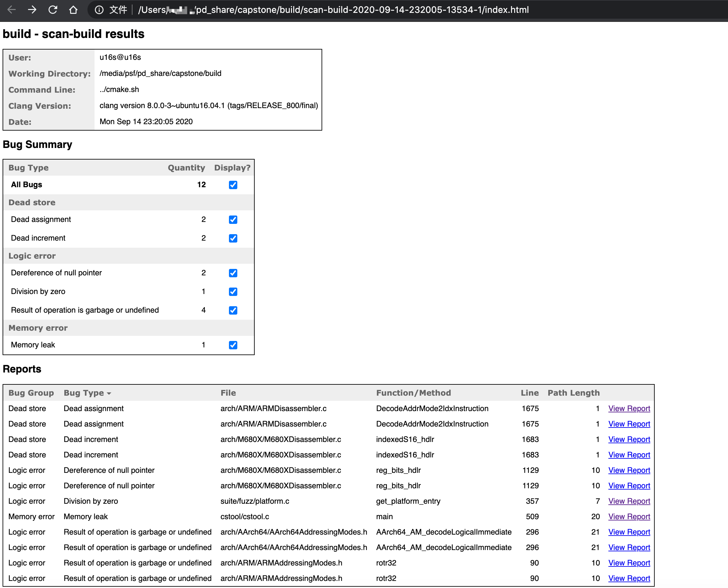728x588 pixels.
Task: Click function 'main' in Memory leak row
Action: [384, 517]
